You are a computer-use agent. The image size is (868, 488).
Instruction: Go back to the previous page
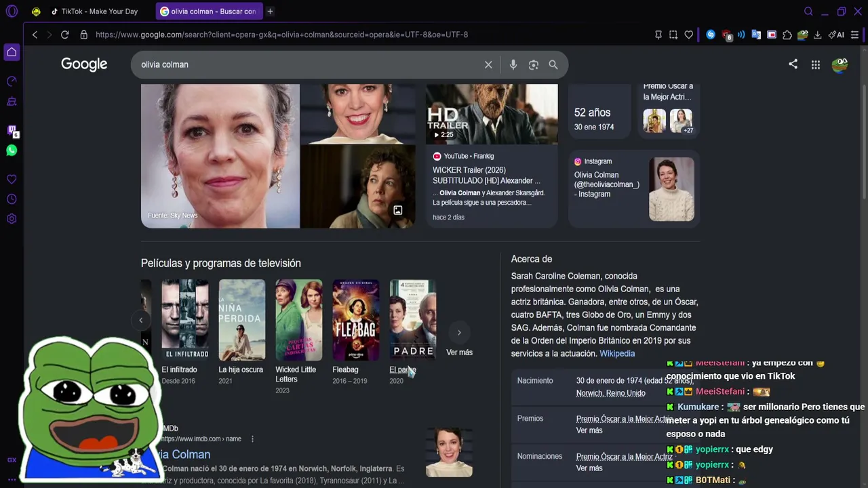pyautogui.click(x=35, y=35)
